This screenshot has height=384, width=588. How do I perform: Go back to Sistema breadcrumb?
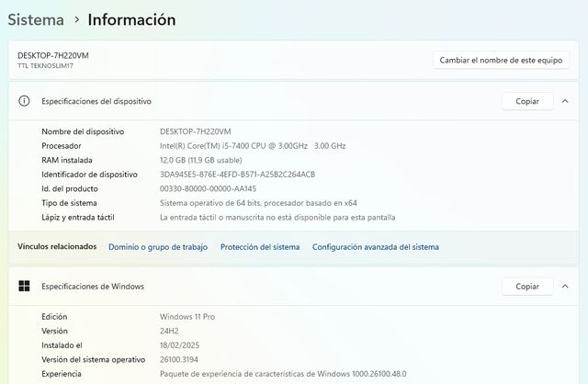pyautogui.click(x=36, y=19)
